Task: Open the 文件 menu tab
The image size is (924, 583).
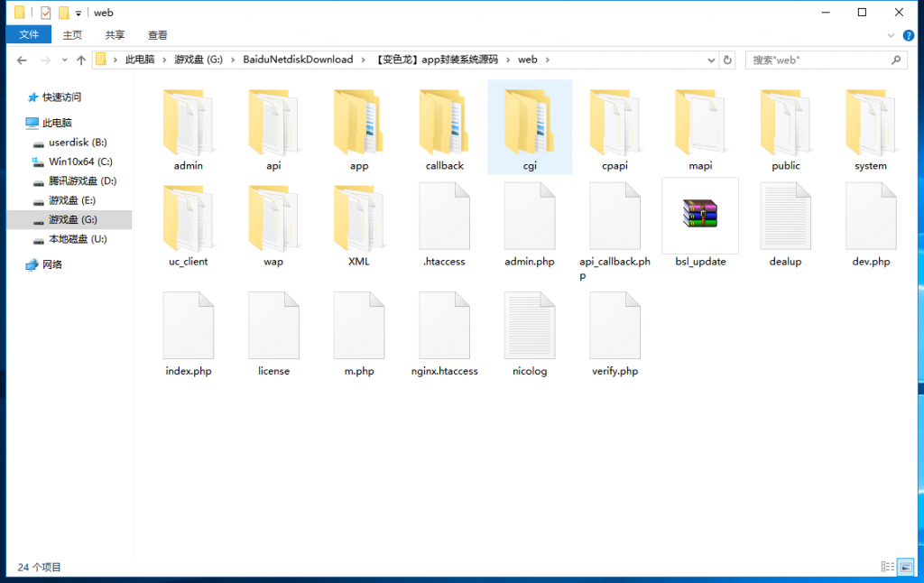Action: click(x=29, y=35)
